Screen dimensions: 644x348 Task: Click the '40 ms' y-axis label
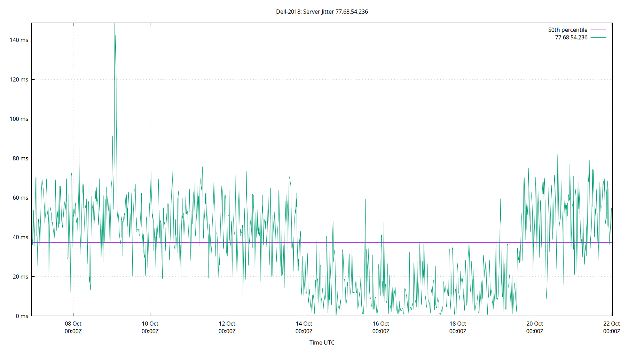point(20,237)
